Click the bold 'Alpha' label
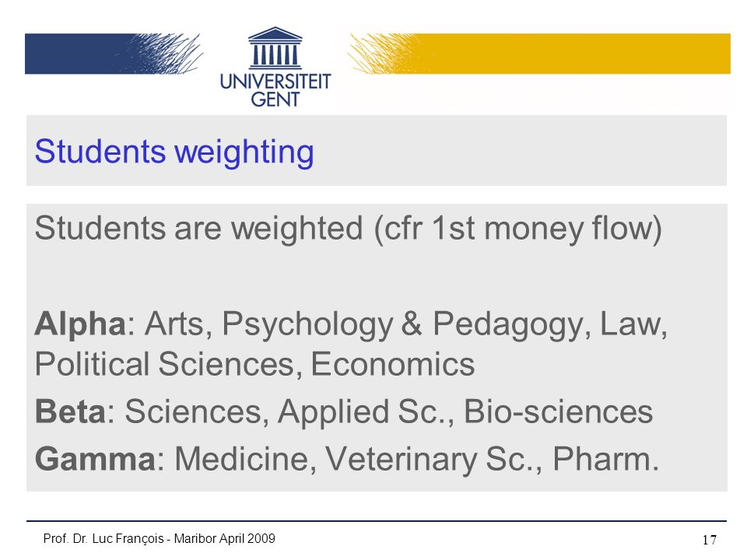747x560 pixels. tap(80, 324)
